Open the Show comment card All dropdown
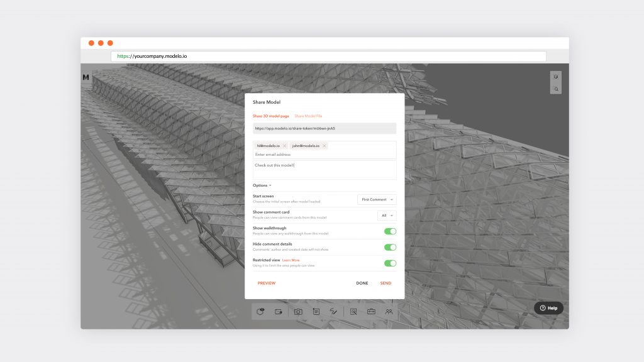Viewport: 644px width, 362px height. pyautogui.click(x=387, y=216)
